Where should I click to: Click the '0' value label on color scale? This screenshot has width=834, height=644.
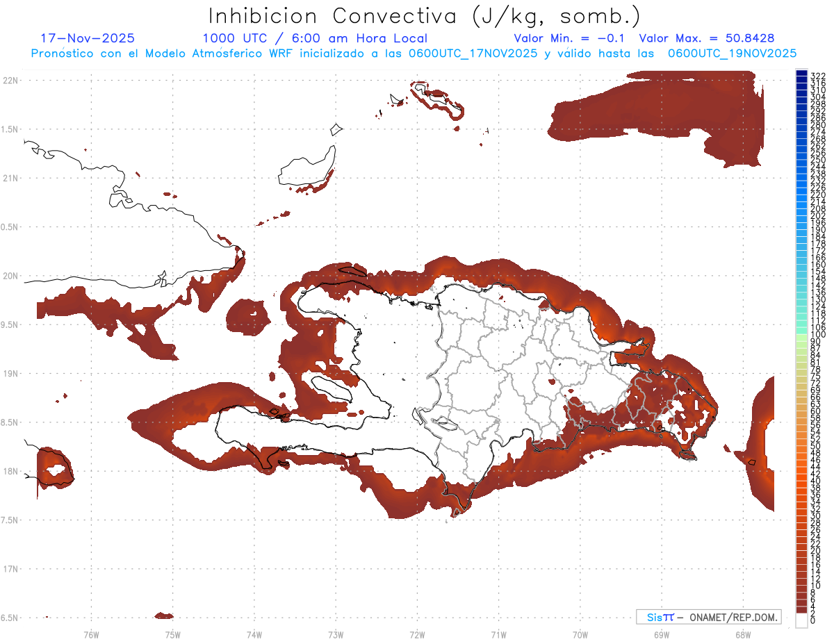pos(813,620)
